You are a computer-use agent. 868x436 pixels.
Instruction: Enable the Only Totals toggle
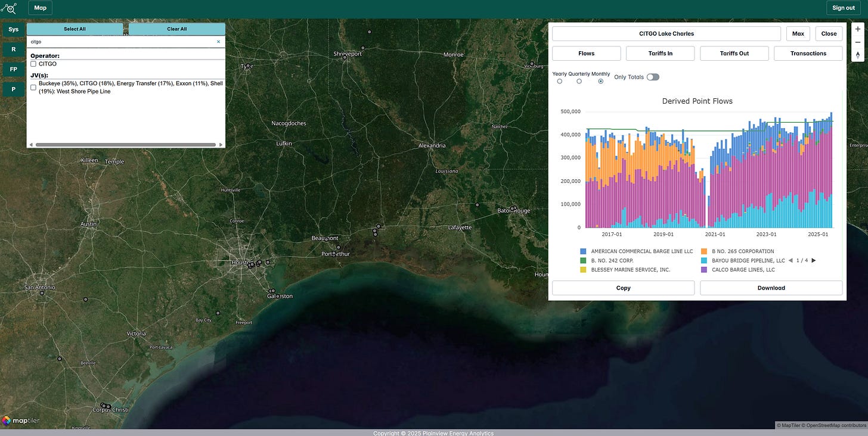click(653, 77)
